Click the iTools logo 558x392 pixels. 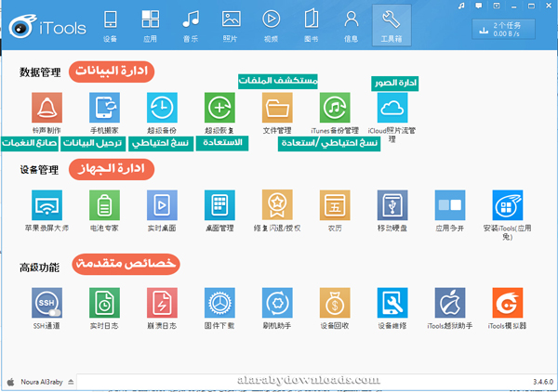[47, 27]
